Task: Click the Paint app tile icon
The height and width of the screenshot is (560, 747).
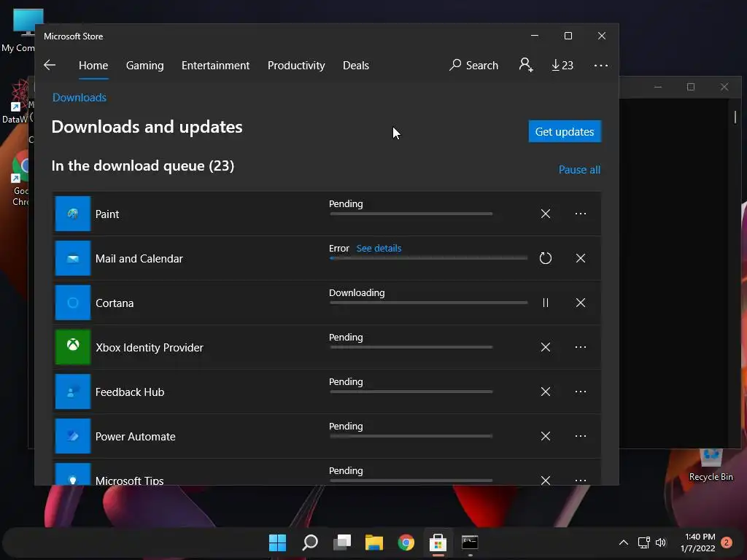Action: click(x=73, y=214)
